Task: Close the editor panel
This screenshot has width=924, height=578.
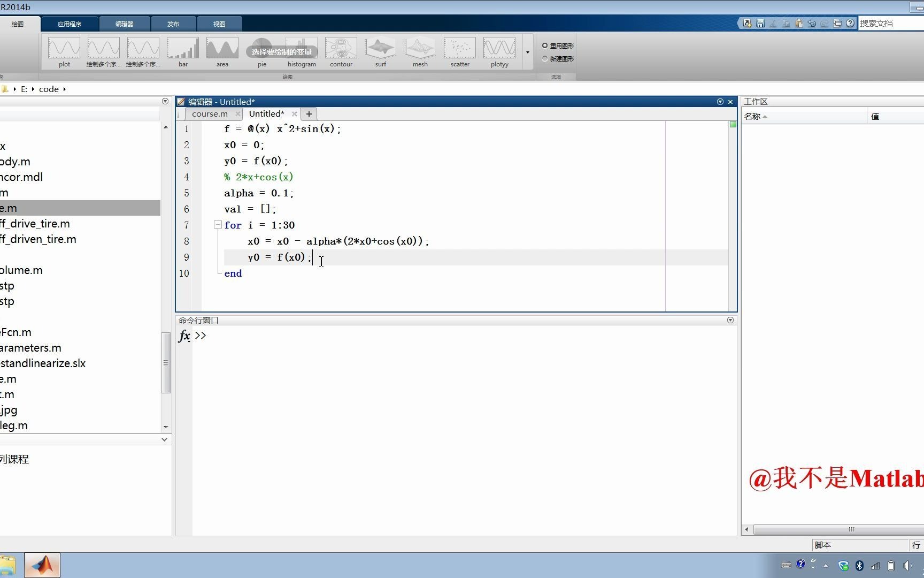Action: tap(730, 102)
